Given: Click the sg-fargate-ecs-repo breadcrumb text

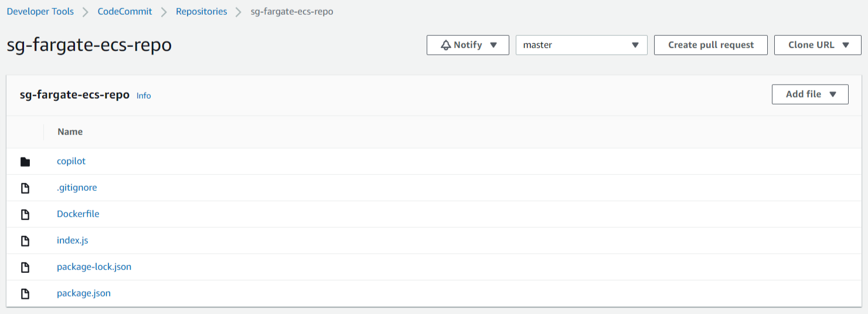Looking at the screenshot, I should (x=292, y=12).
